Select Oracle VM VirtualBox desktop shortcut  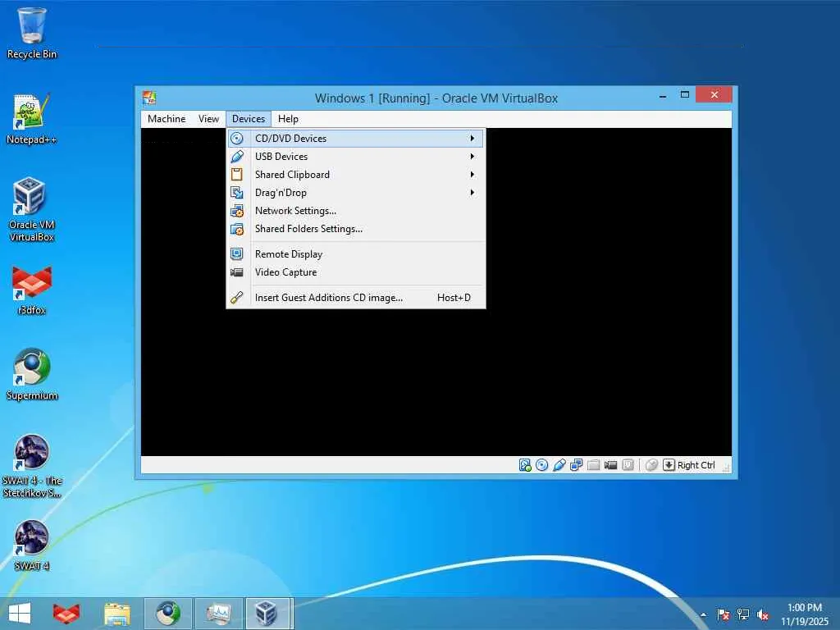32,209
